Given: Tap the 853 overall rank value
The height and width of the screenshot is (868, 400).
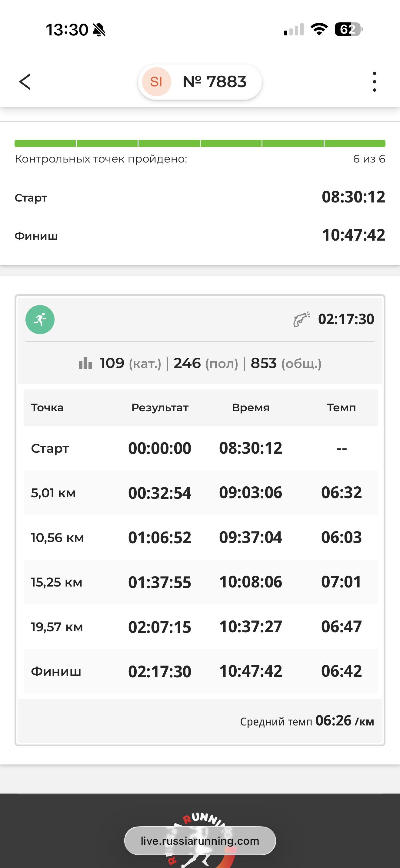Looking at the screenshot, I should (264, 363).
